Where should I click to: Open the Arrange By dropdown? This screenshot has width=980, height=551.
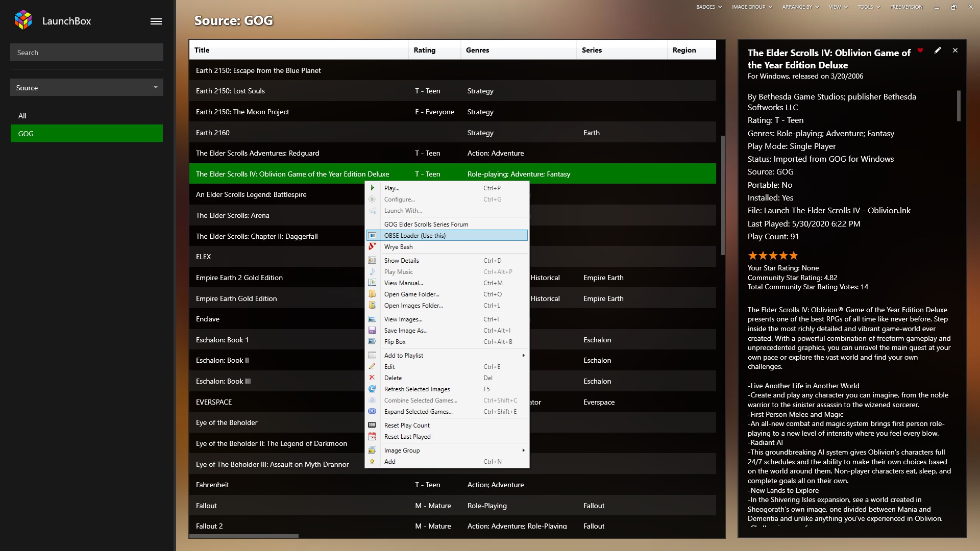tap(800, 7)
